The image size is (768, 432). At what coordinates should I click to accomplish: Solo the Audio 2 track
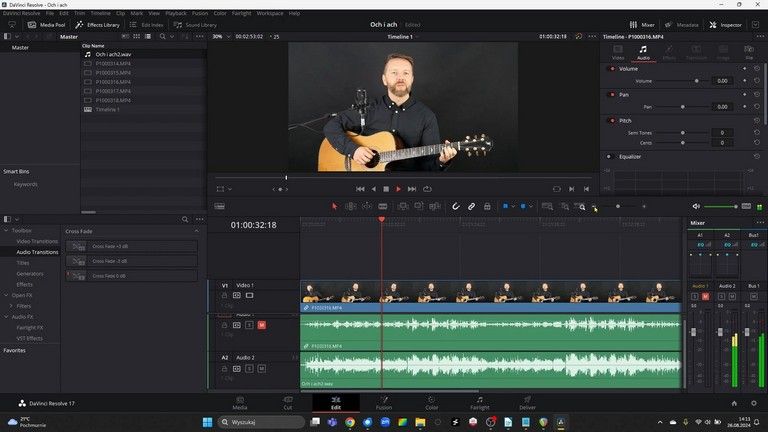249,368
